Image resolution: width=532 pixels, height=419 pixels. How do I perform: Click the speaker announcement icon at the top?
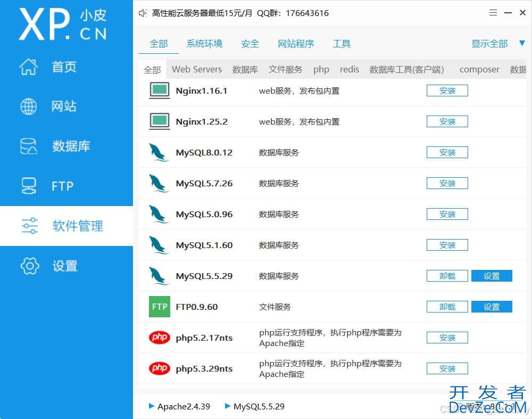coord(143,13)
